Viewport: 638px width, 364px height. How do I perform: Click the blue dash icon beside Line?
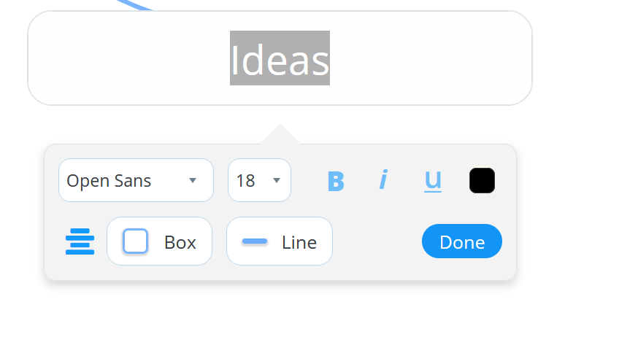[255, 241]
